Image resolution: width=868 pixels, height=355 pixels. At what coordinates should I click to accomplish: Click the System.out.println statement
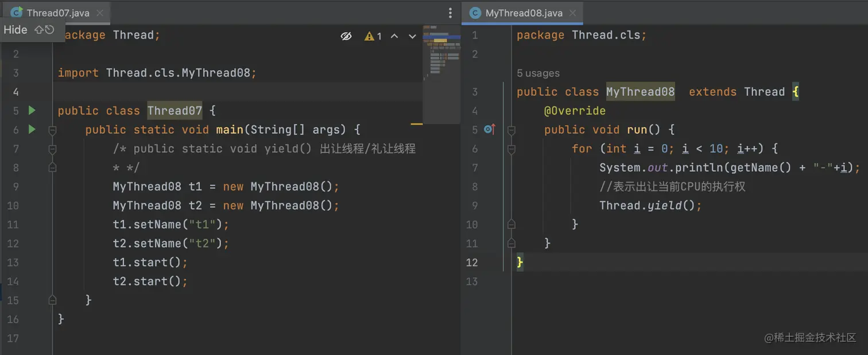coord(730,168)
